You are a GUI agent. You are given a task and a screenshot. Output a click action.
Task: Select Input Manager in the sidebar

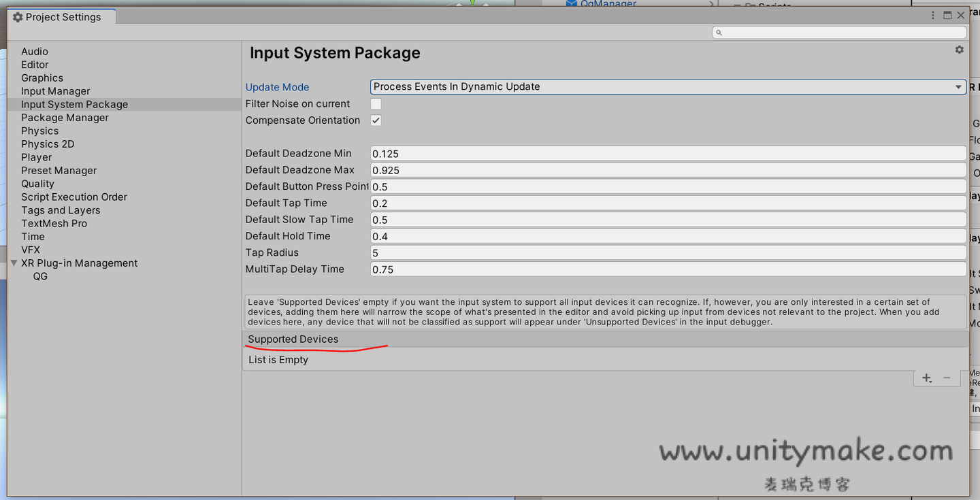click(55, 90)
